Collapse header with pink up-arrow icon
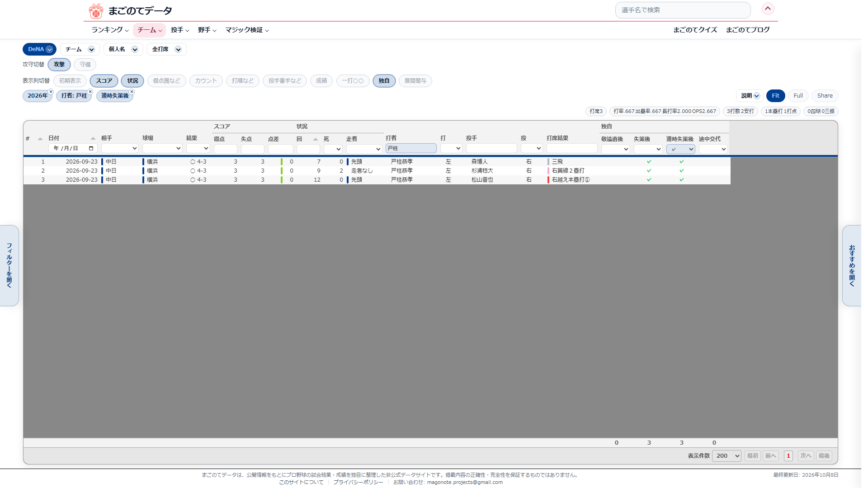 point(768,9)
